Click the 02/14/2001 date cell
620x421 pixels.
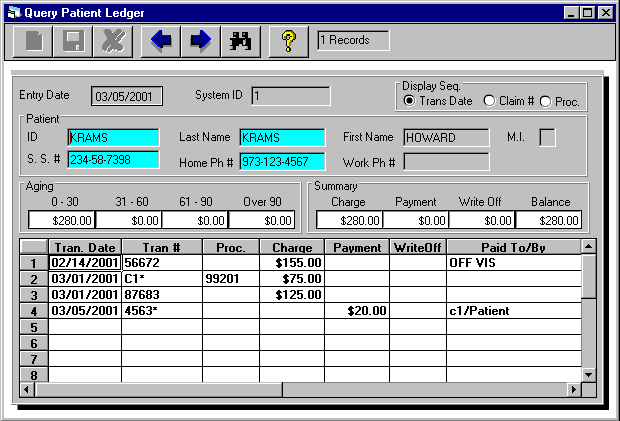(85, 263)
